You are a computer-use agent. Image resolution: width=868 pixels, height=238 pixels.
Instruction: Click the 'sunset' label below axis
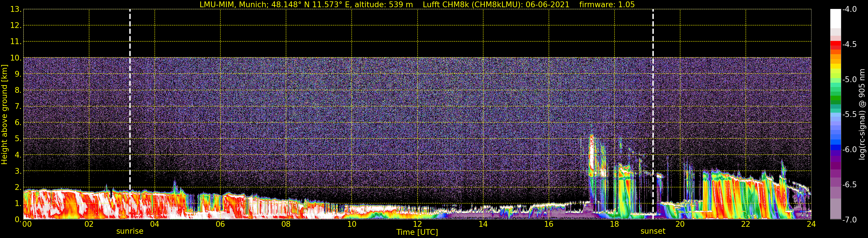tap(653, 231)
